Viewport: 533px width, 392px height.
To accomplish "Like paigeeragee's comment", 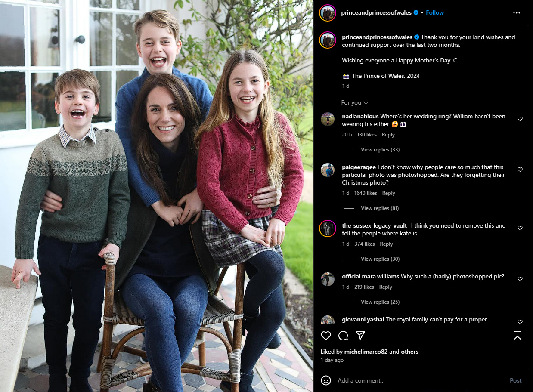I will tap(520, 170).
